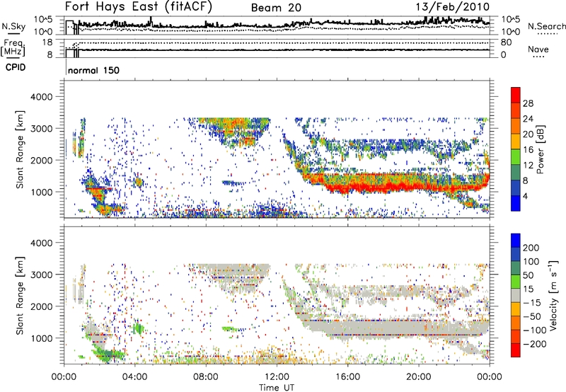Click the '18' frequency tick label
Viewport: 566px width, 392px height.
[x=47, y=42]
